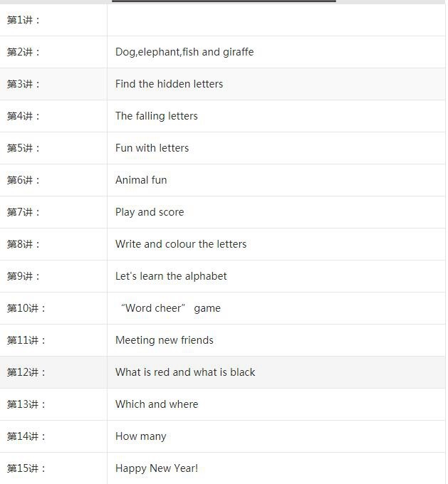
Task: Open "The falling letters" lesson
Action: (156, 116)
